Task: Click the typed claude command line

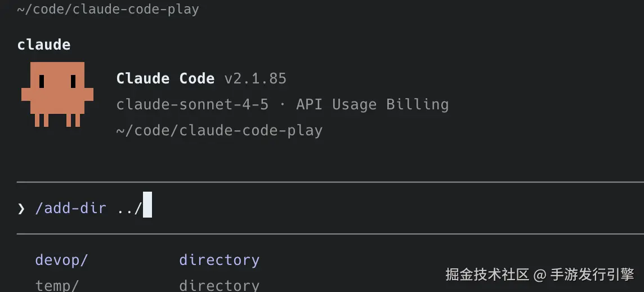Action: [44, 45]
